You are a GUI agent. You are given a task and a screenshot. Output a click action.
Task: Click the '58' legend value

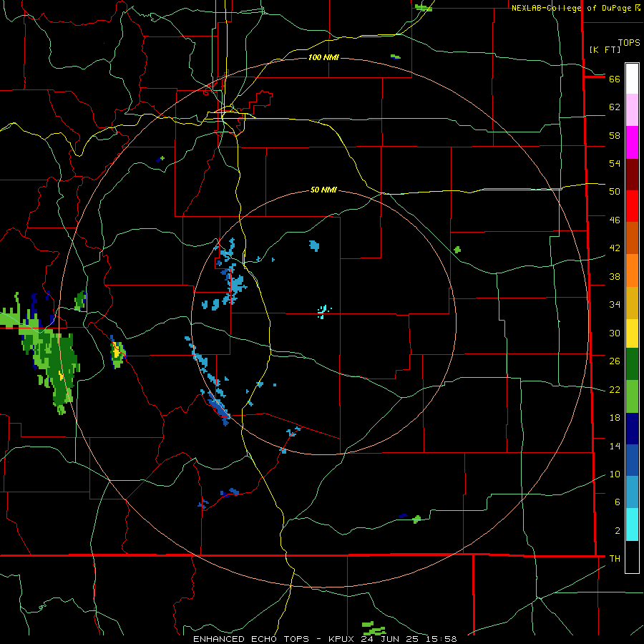point(615,135)
